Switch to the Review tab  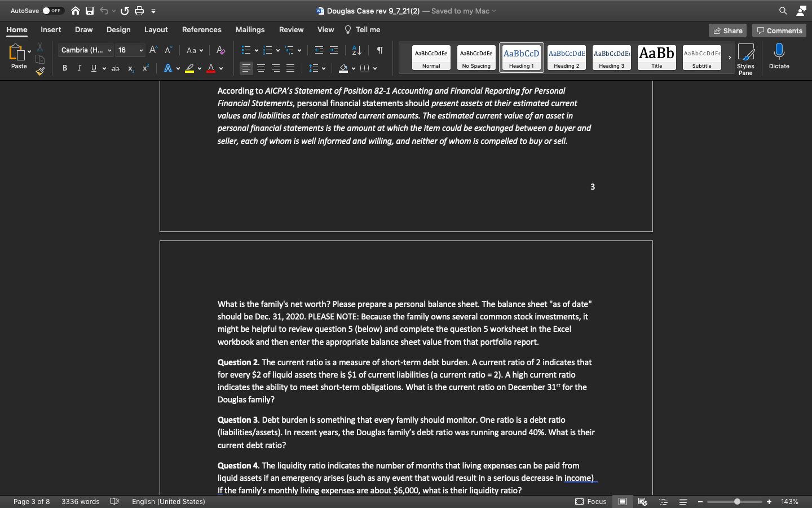pyautogui.click(x=291, y=30)
